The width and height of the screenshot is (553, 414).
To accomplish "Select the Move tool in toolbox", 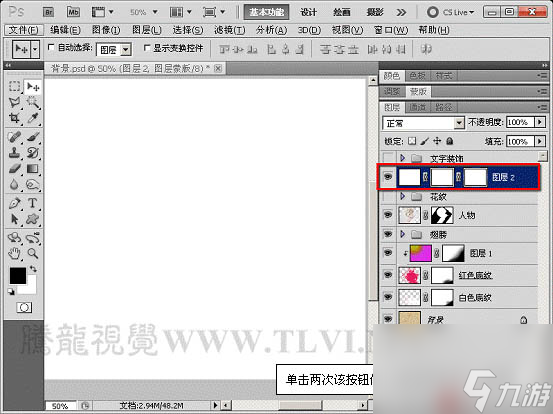I will pos(33,86).
